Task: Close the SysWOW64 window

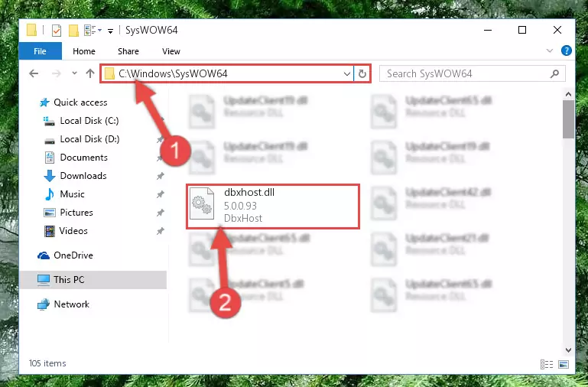Action: pos(557,30)
